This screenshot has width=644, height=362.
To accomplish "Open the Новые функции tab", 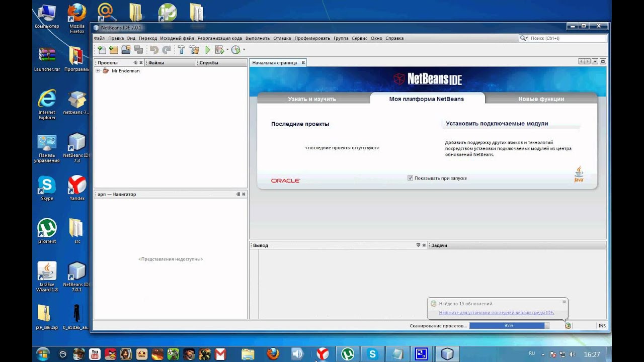I will [541, 99].
